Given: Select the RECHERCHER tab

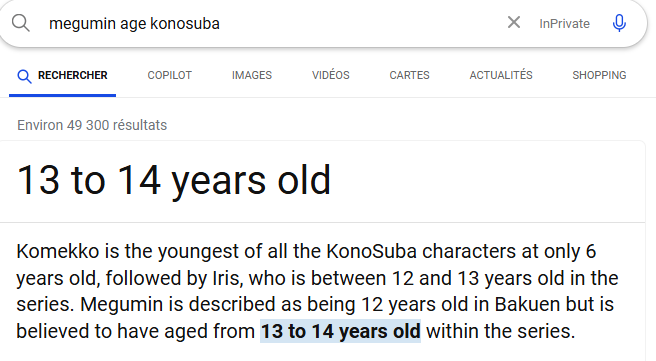Looking at the screenshot, I should coord(62,75).
